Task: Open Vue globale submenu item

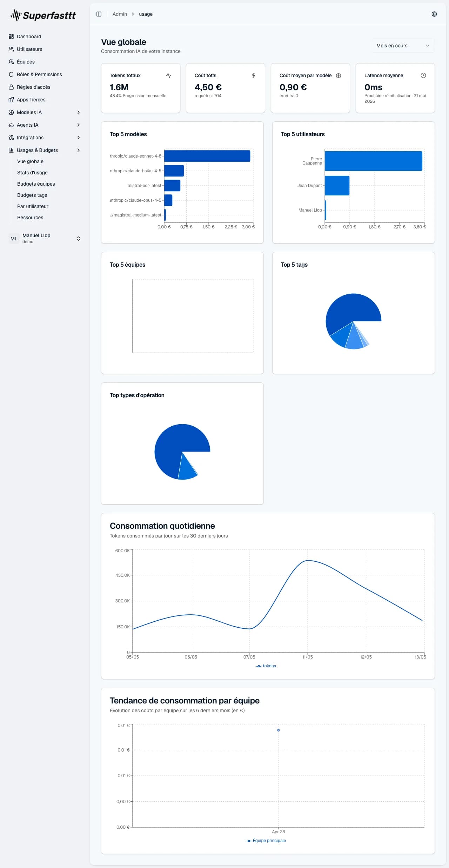Action: (30, 161)
